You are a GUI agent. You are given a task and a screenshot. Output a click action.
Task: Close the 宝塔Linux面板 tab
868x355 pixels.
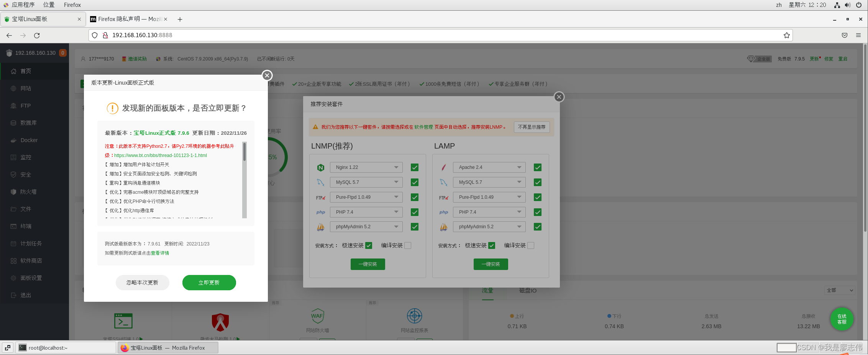point(79,19)
